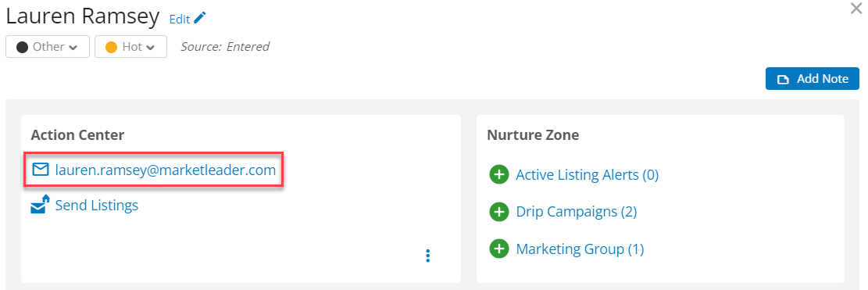
Task: Open Drip Campaigns (2)
Action: (577, 212)
